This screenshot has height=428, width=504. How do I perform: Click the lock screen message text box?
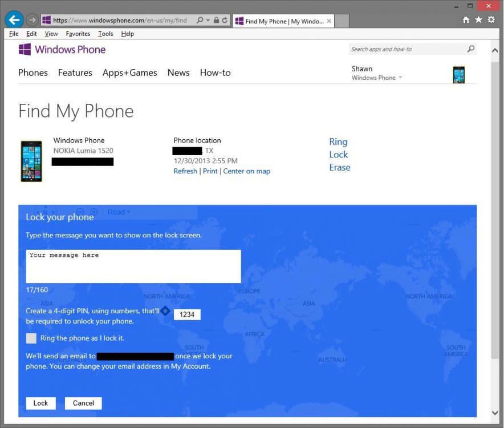click(x=133, y=267)
